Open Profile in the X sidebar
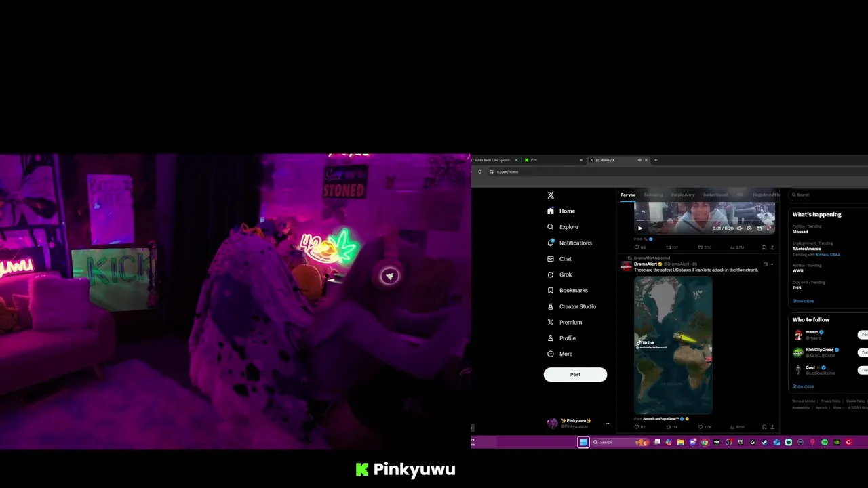The width and height of the screenshot is (868, 488). 561,338
